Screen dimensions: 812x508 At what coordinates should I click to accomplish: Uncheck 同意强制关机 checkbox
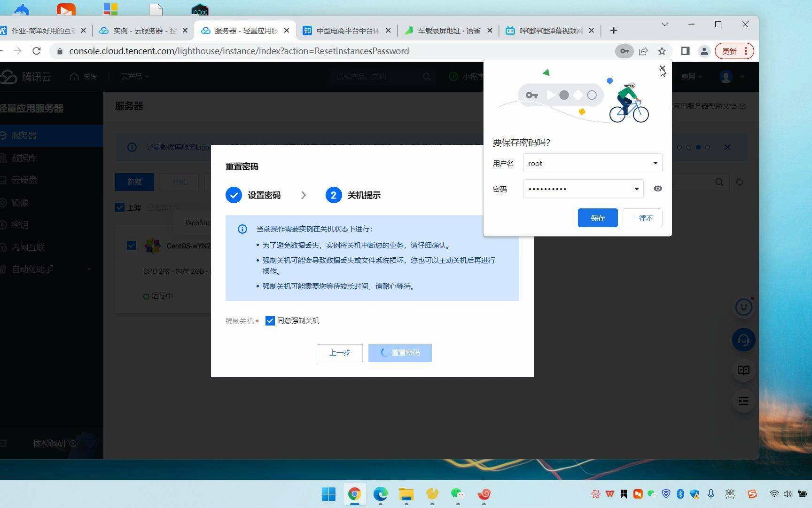pyautogui.click(x=270, y=321)
